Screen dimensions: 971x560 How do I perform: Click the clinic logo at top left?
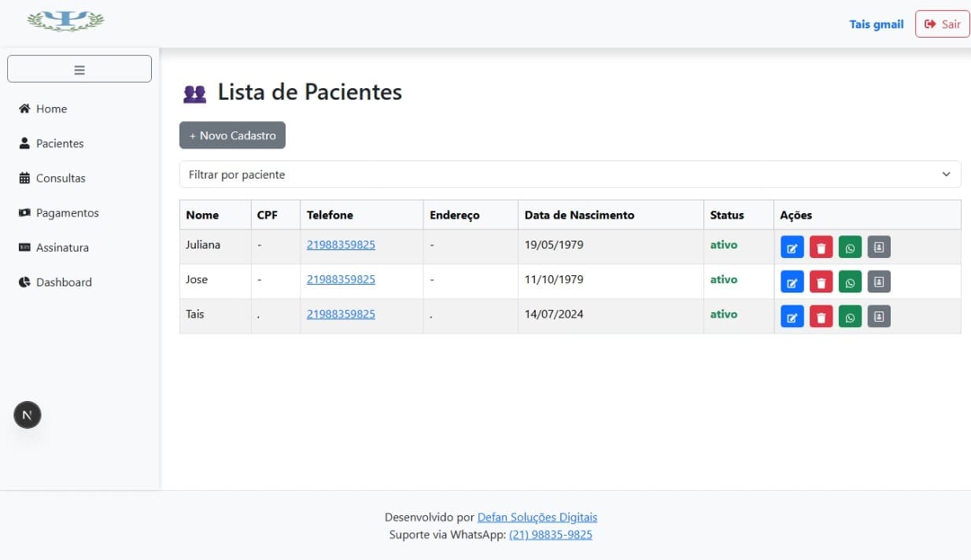65,21
